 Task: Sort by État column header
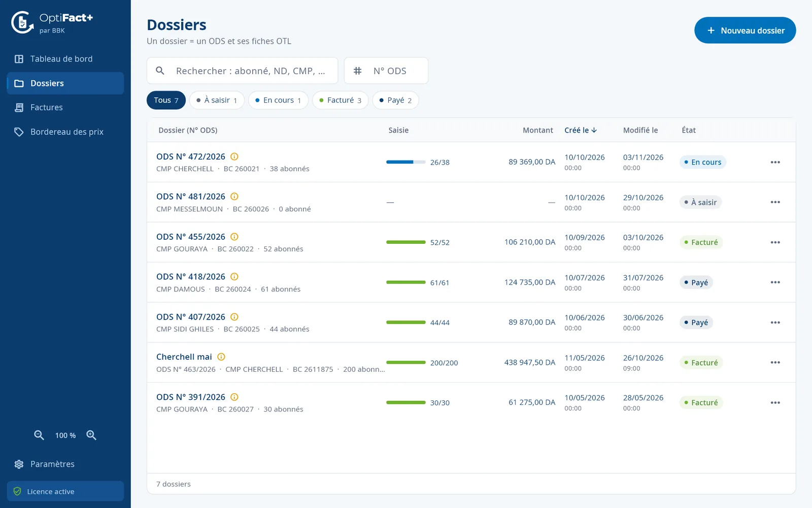689,130
